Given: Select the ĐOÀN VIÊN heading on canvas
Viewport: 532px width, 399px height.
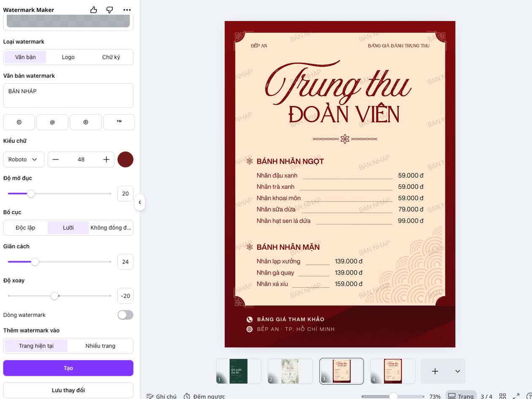Looking at the screenshot, I should [x=345, y=115].
